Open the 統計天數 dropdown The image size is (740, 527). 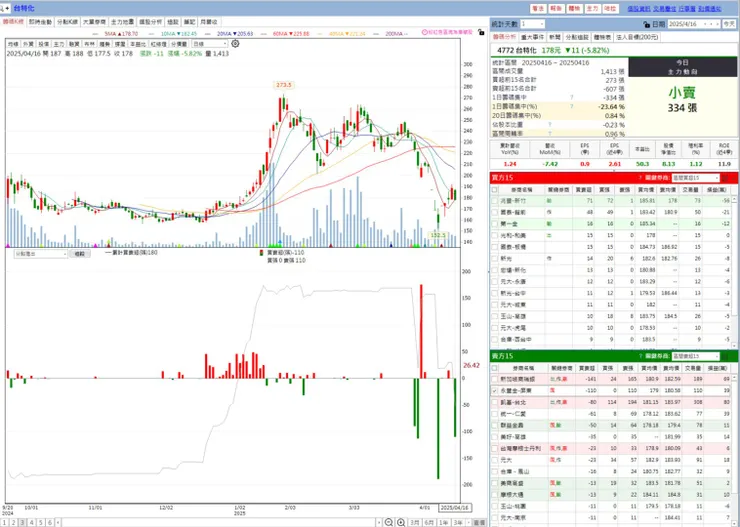[533, 24]
